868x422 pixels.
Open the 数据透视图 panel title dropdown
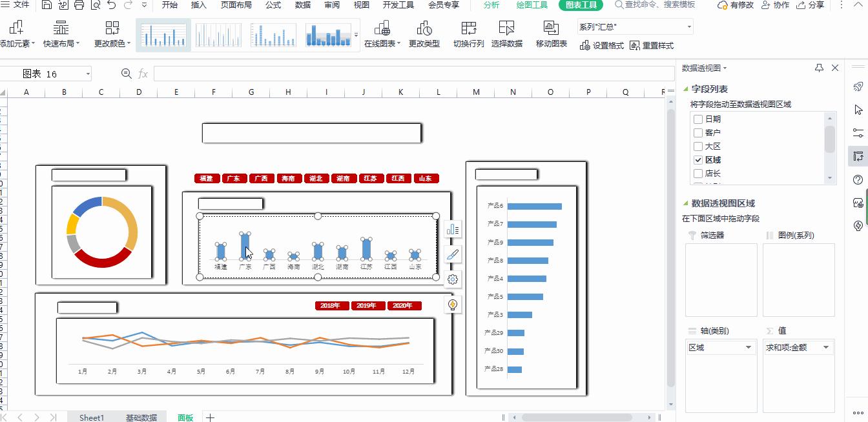point(725,68)
